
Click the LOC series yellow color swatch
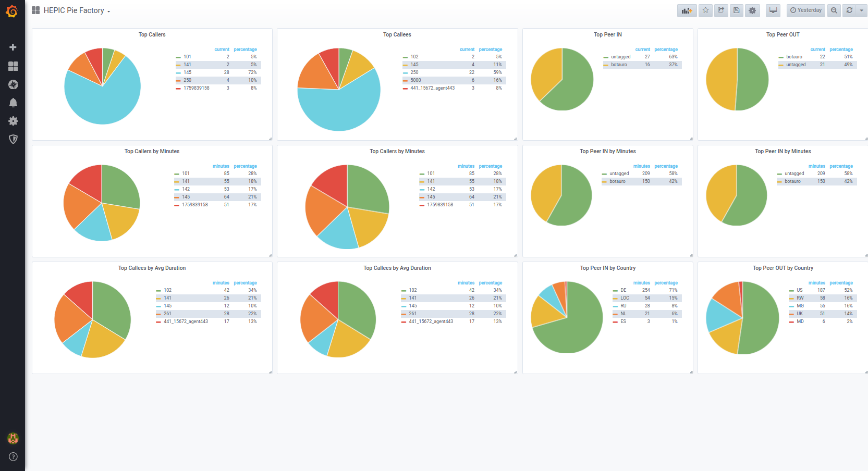coord(615,299)
